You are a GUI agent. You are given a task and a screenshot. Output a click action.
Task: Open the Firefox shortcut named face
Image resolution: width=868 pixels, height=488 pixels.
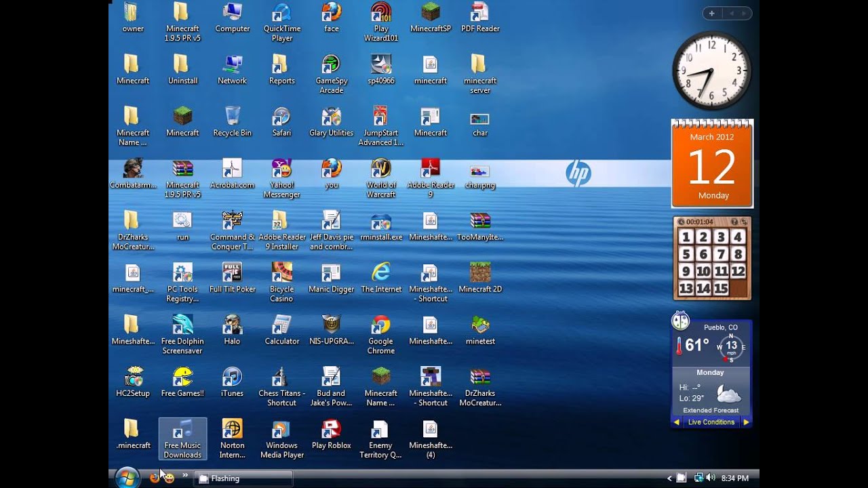pyautogui.click(x=332, y=18)
